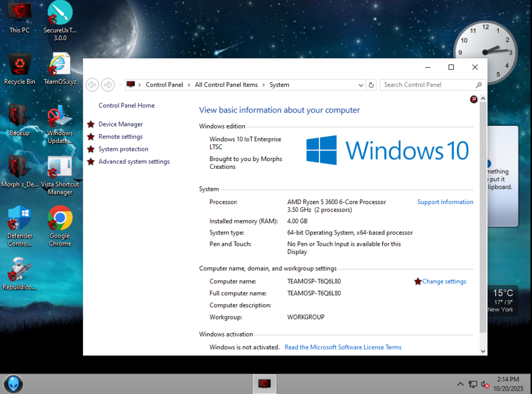Expand the Control Panel breadcrumb chevron
Screen dimensions: 532x394
coord(189,85)
